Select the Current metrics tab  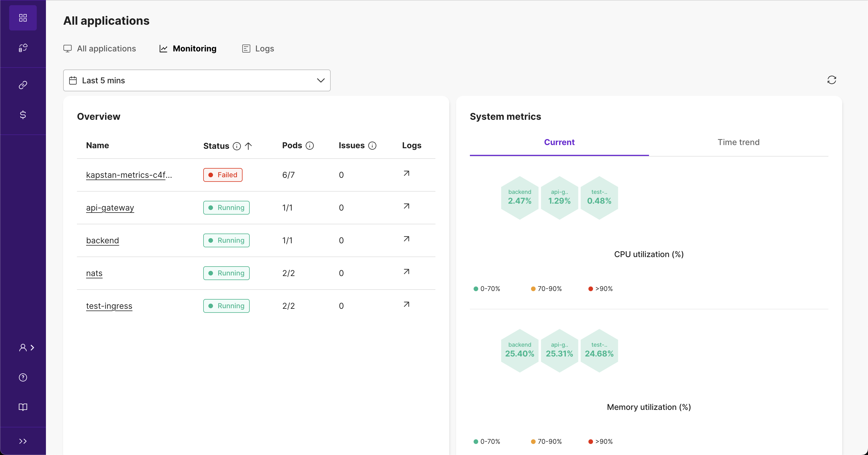pyautogui.click(x=559, y=142)
